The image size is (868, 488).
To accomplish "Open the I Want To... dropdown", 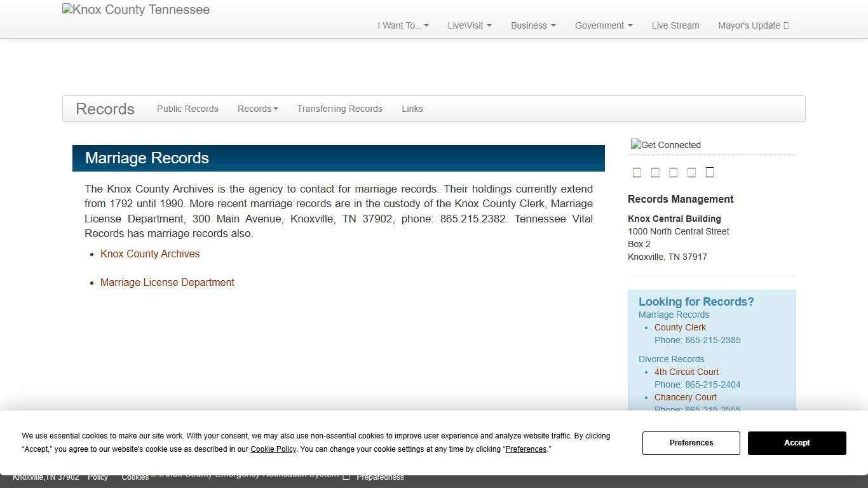I will coord(402,25).
